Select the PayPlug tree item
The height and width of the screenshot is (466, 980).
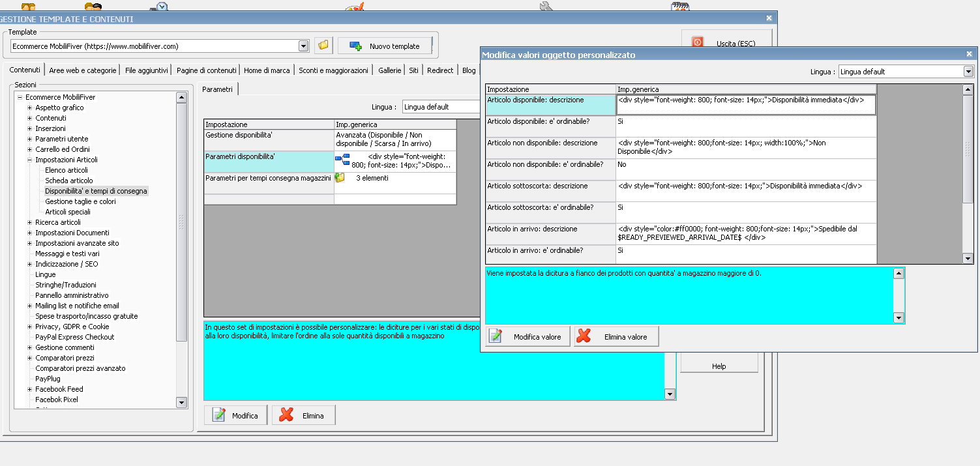pyautogui.click(x=48, y=379)
